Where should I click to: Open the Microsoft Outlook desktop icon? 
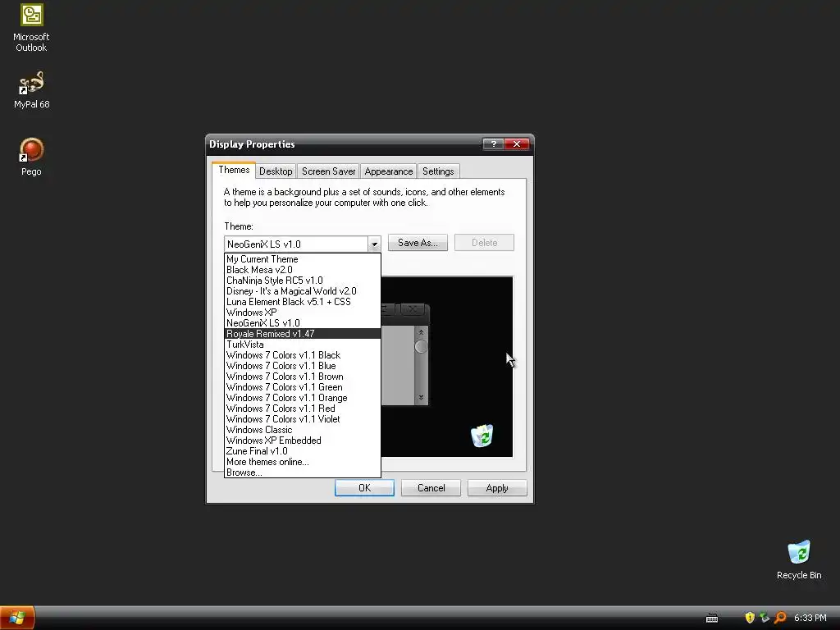[31, 28]
